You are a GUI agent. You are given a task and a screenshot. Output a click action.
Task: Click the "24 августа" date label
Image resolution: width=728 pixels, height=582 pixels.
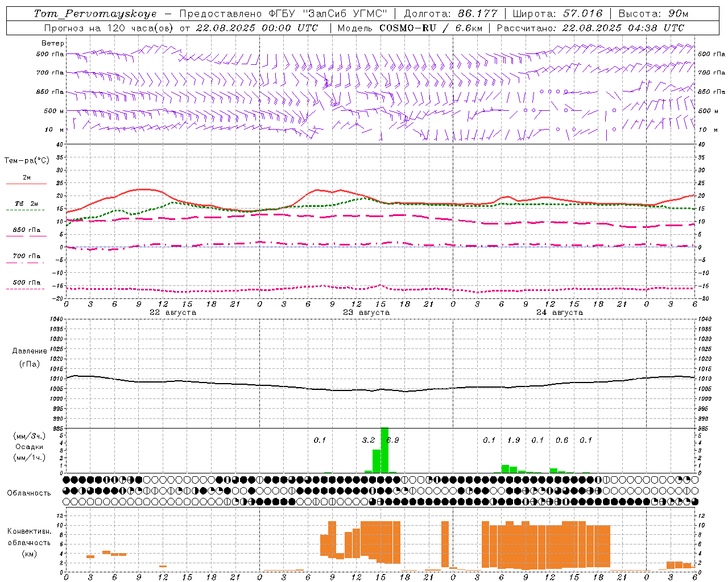tap(560, 313)
